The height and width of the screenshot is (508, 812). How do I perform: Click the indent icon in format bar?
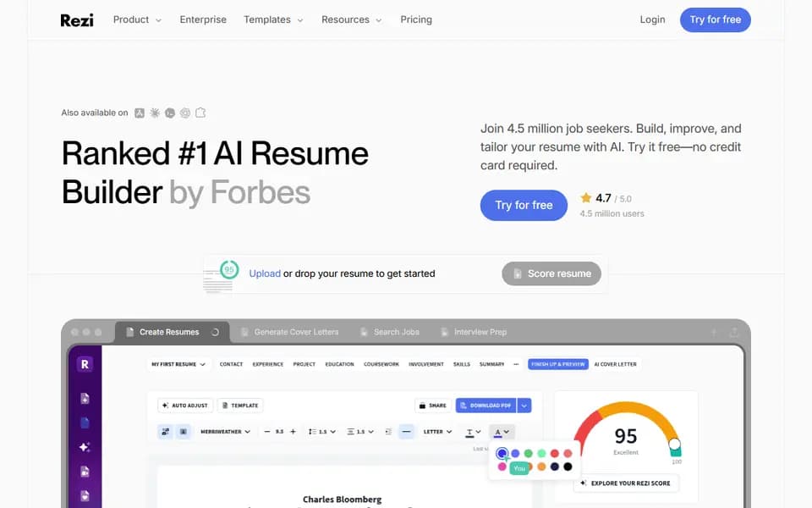[x=388, y=431]
